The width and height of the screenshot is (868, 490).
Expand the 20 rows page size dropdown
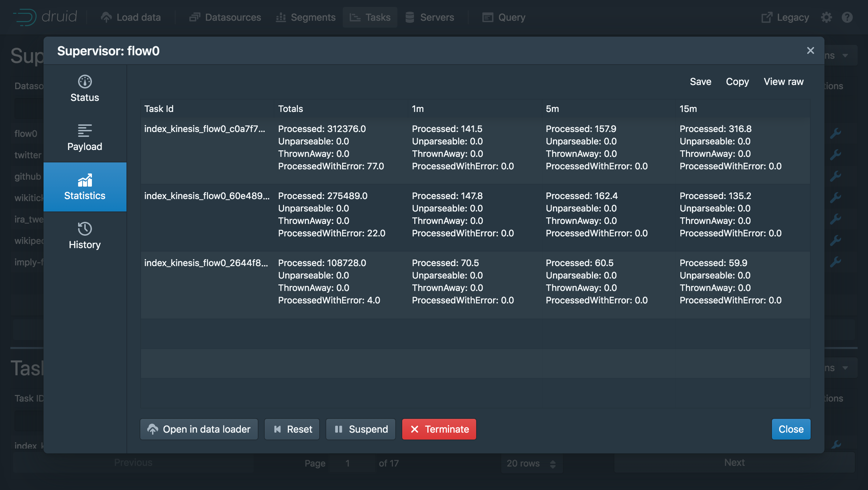click(531, 463)
